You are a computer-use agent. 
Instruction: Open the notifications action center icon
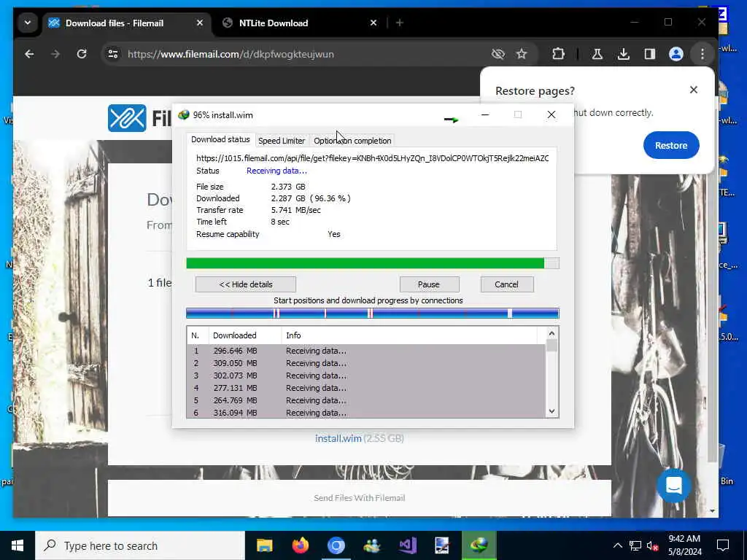pyautogui.click(x=723, y=545)
